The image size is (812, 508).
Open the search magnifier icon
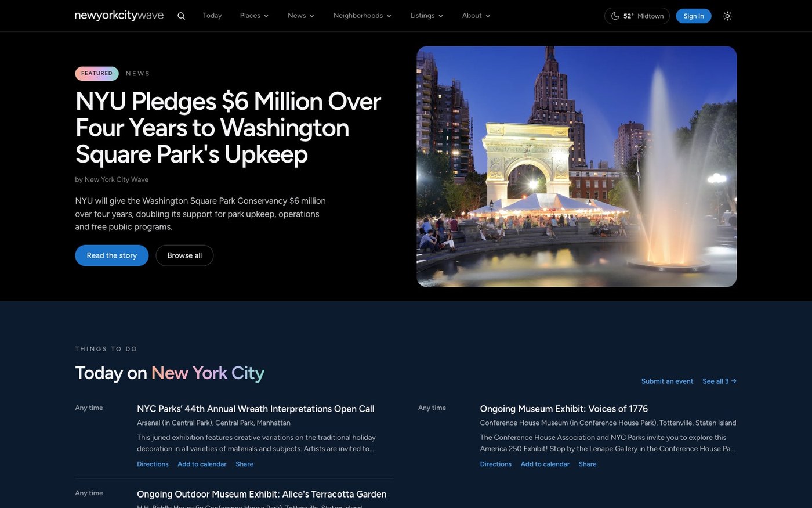[181, 16]
